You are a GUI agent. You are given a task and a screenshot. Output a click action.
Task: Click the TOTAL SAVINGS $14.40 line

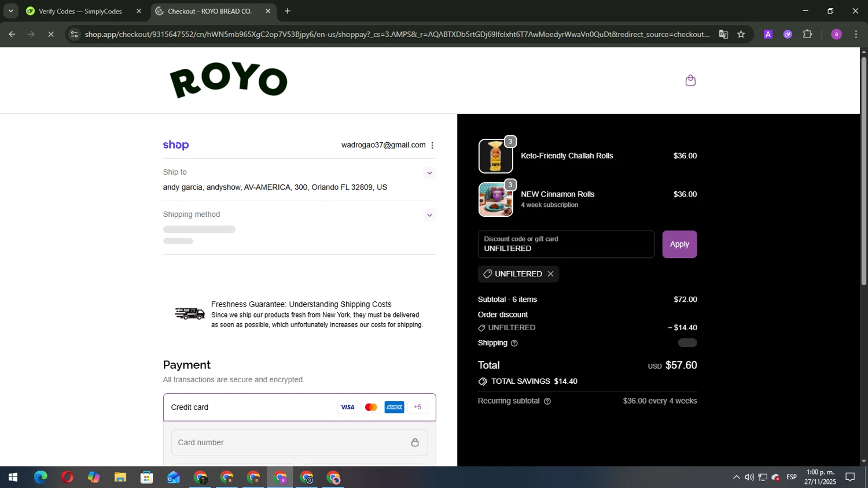click(528, 382)
